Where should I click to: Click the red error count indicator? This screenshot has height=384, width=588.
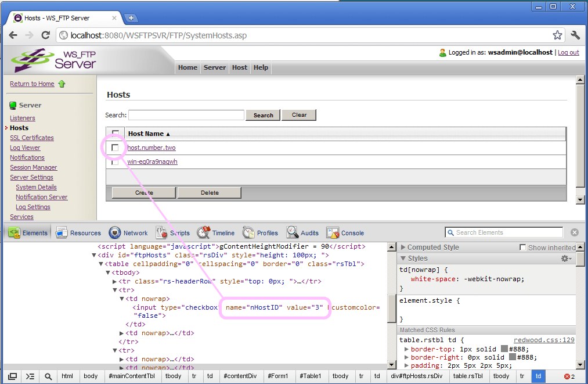click(569, 376)
